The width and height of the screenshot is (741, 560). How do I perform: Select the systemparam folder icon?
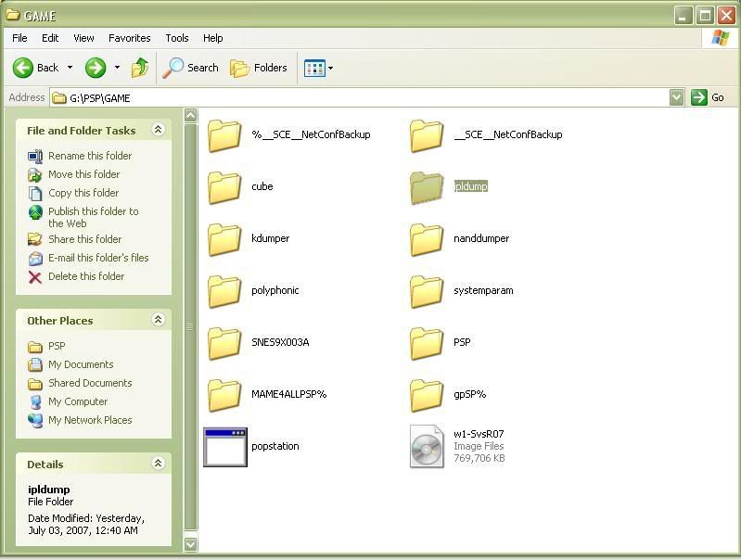coord(427,291)
